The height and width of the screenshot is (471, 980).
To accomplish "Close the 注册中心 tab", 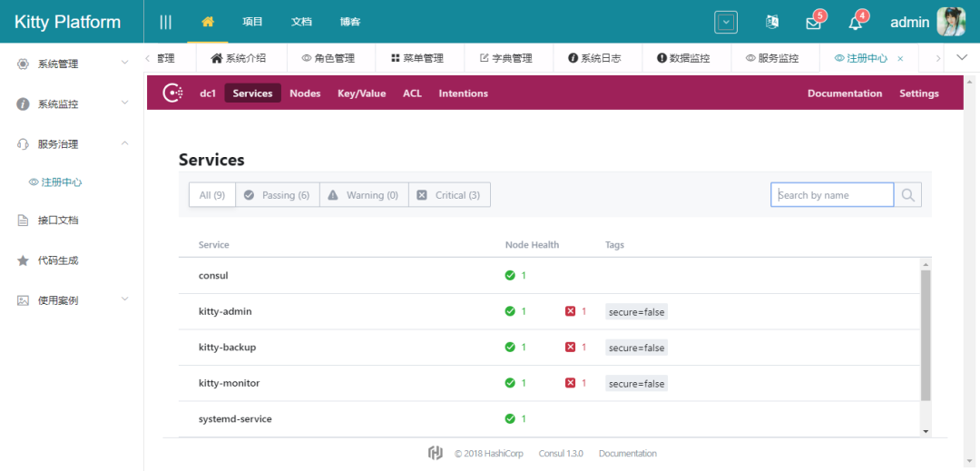I will click(900, 59).
